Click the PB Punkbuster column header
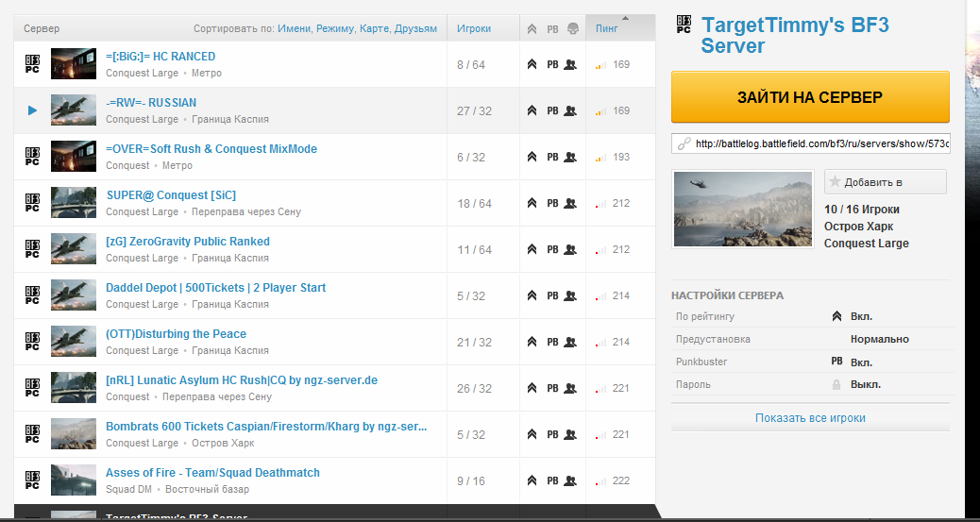This screenshot has height=522, width=980. tap(552, 28)
